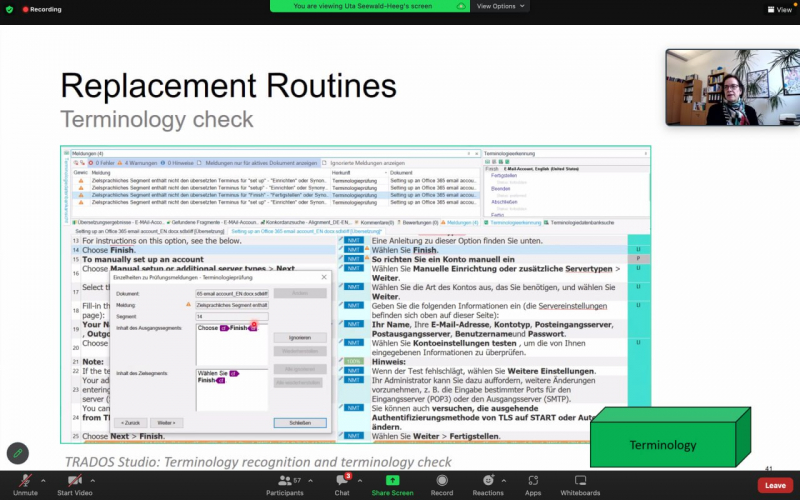Image resolution: width=800 pixels, height=500 pixels.
Task: Click the green encryption shield icon
Action: point(9,9)
